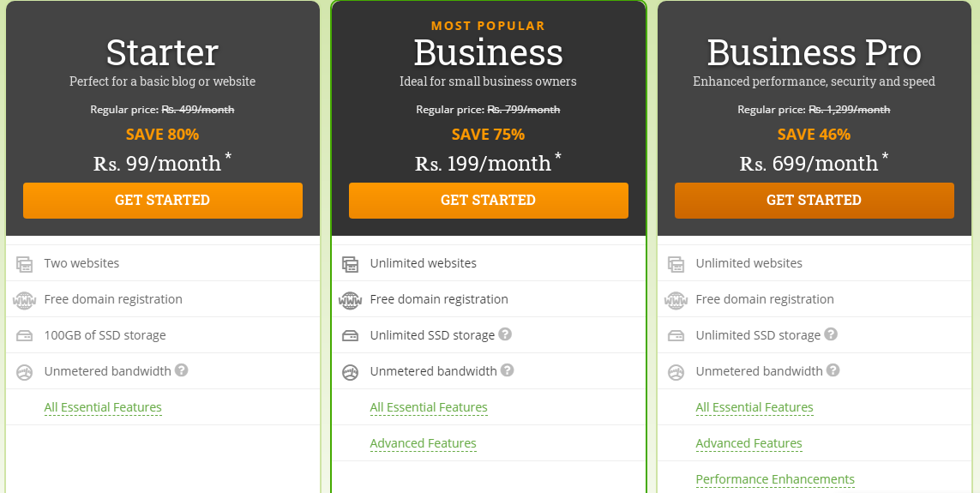Click help icon beside Business Pro Unlimited SSD storage
This screenshot has width=980, height=493.
click(831, 334)
